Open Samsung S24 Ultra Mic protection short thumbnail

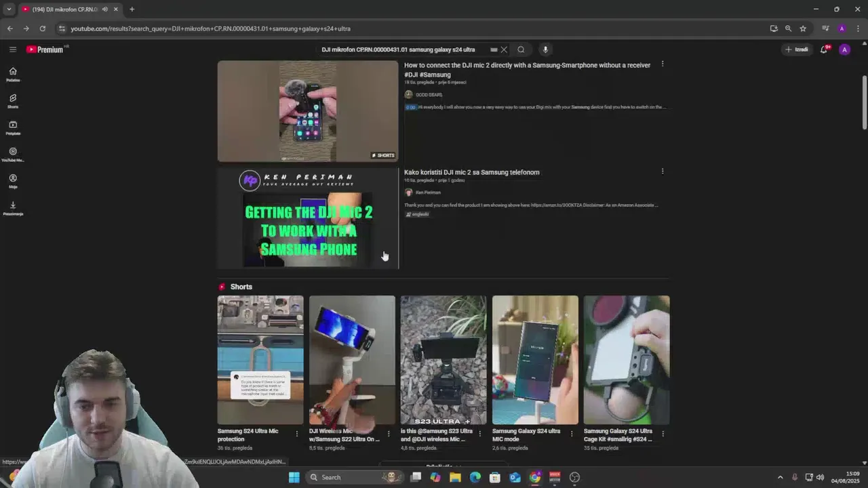click(x=260, y=360)
